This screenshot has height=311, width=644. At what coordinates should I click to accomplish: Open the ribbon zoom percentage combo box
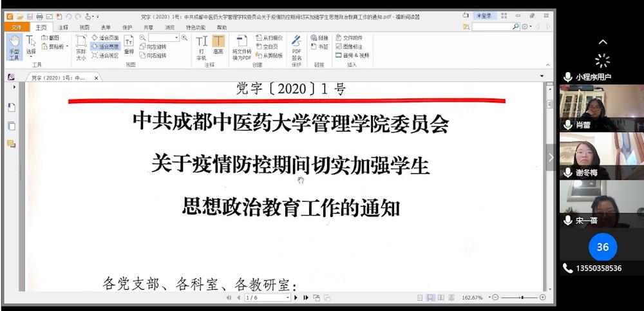pos(164,37)
